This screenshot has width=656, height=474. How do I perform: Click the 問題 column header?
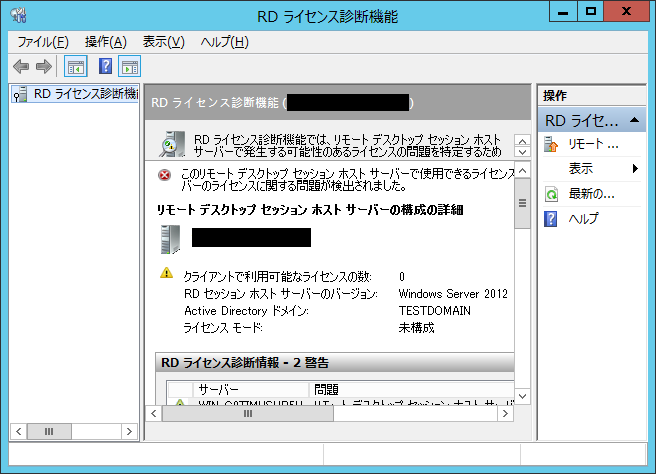coord(411,389)
